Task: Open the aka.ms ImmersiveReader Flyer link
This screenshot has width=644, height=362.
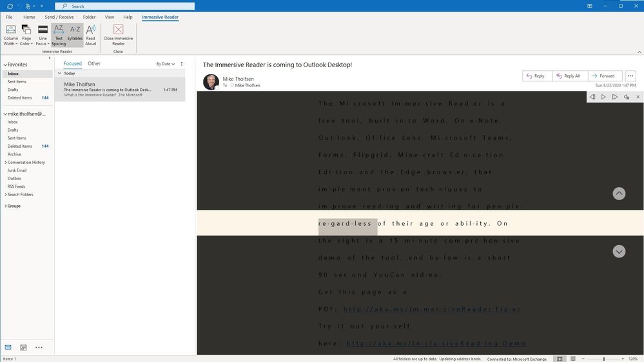Action: (433, 309)
